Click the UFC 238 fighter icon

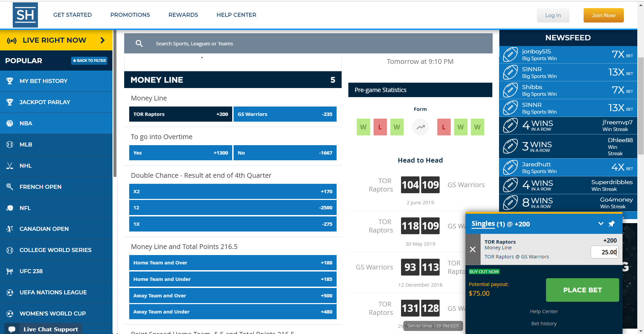pos(10,271)
